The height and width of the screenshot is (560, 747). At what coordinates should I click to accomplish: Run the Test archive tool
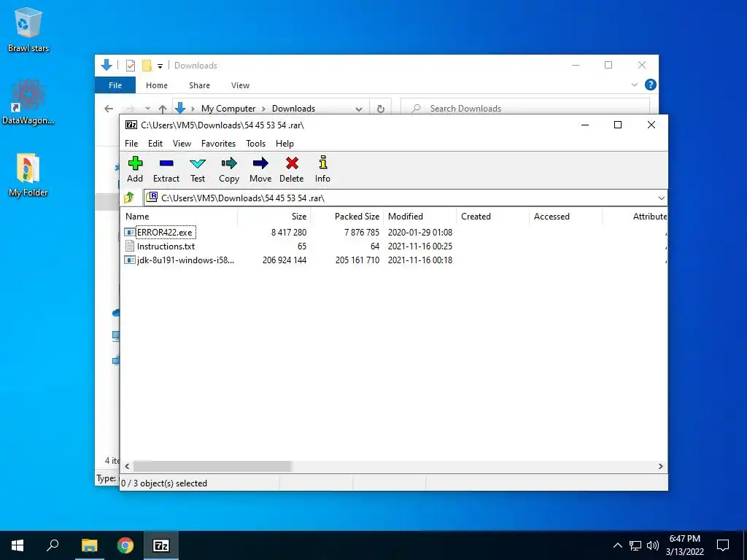(197, 164)
